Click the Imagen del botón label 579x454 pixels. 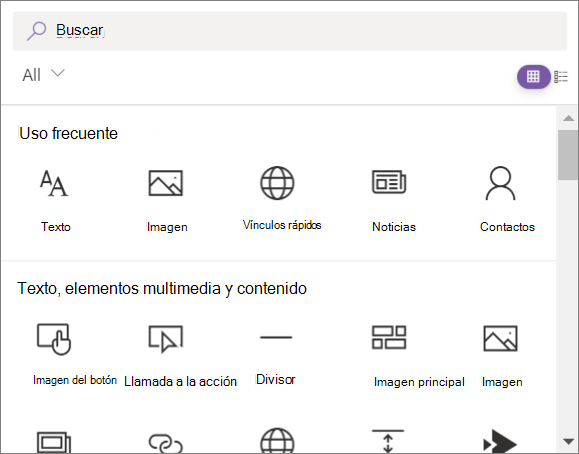point(75,380)
